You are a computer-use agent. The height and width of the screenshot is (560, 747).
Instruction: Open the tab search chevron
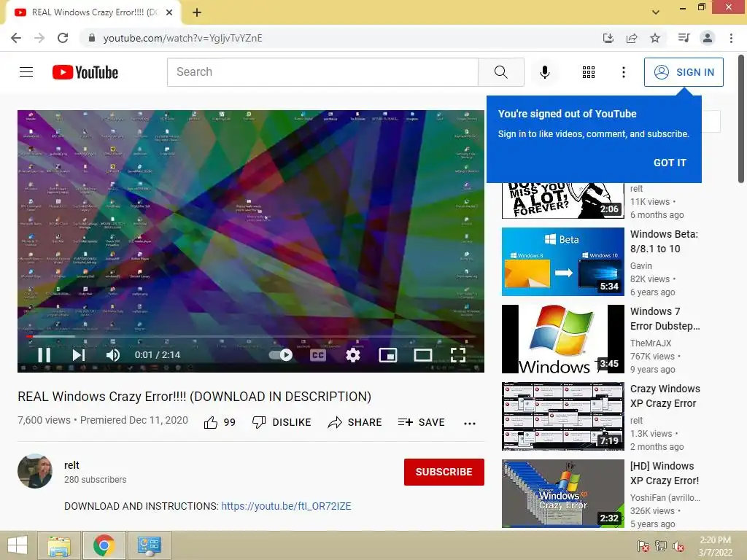pyautogui.click(x=656, y=12)
